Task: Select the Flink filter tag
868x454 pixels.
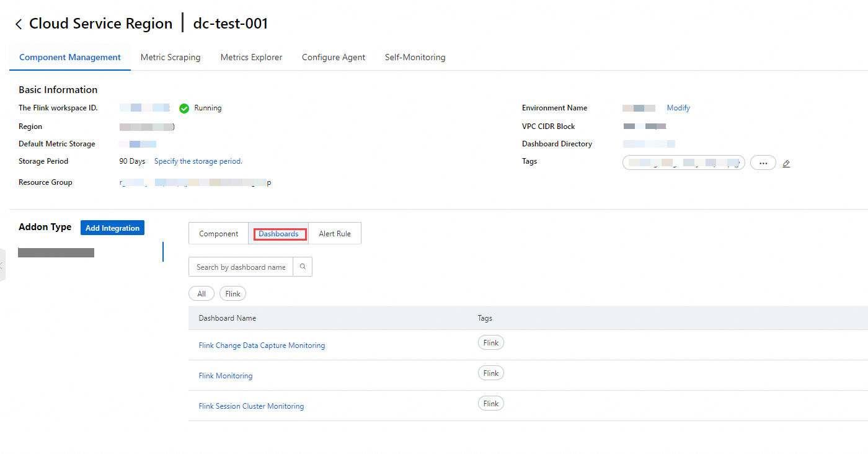Action: click(233, 294)
